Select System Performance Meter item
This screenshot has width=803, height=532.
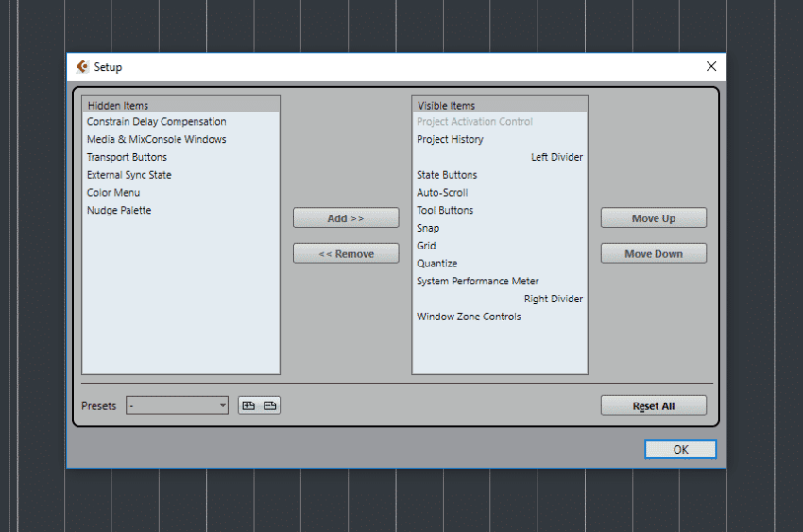[478, 282]
